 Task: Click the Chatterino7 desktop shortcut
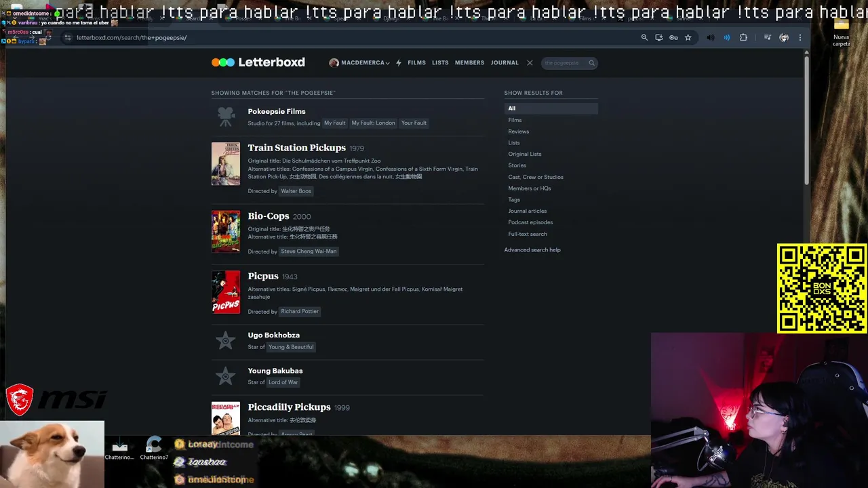pos(154,449)
